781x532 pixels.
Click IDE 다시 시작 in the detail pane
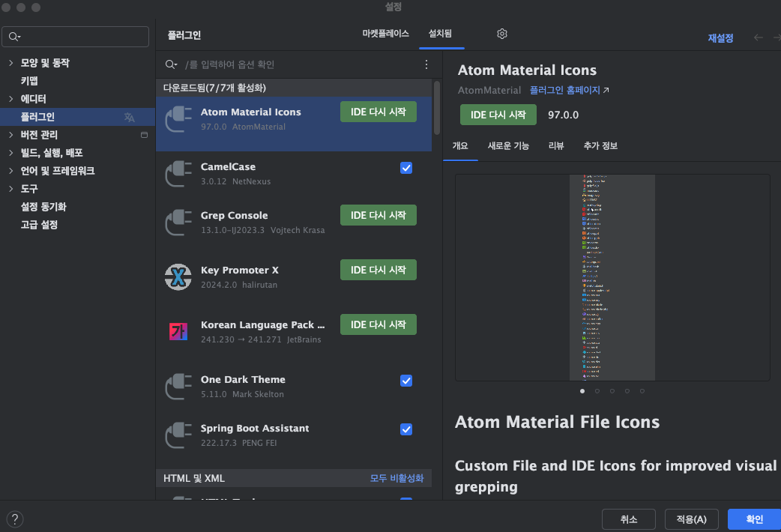[498, 115]
